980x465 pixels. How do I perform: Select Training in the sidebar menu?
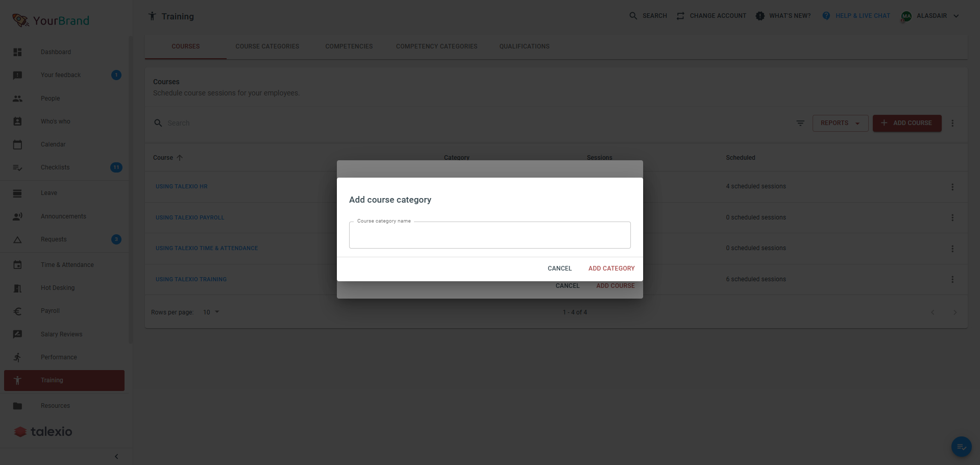[64, 380]
